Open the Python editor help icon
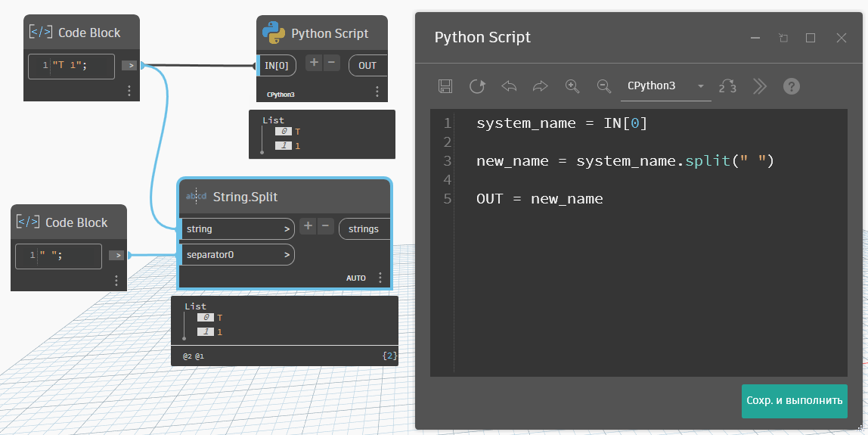 (x=792, y=86)
